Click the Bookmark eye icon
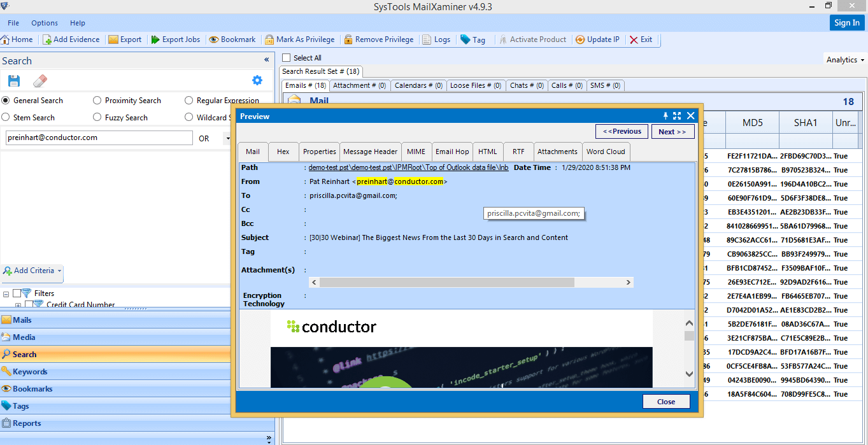 click(x=214, y=39)
